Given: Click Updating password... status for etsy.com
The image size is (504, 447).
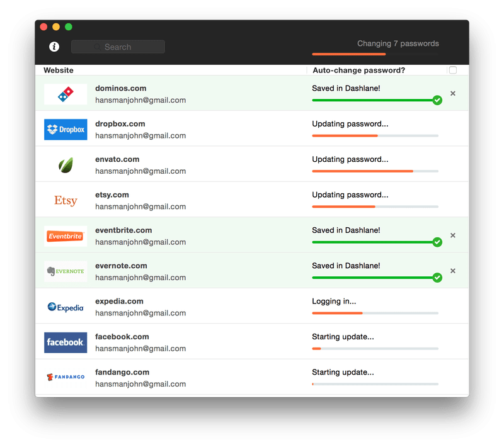Looking at the screenshot, I should [350, 195].
